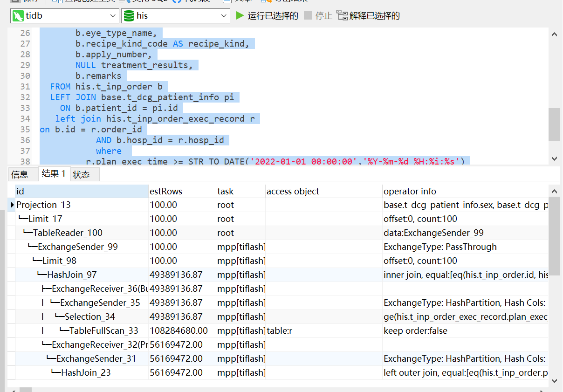Screen dimensions: 563x392
Task: Select the ExchangeReceiver_32 cell
Action: click(82, 345)
